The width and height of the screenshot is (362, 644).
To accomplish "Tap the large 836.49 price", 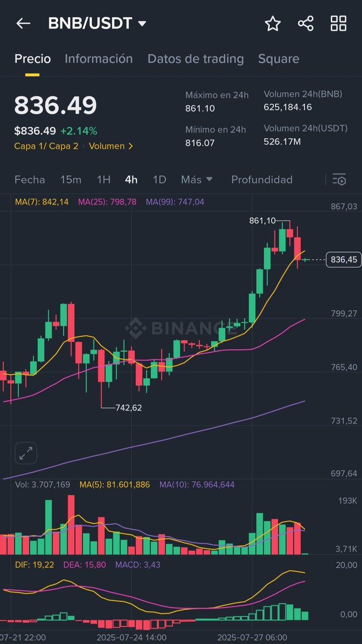I will coord(55,105).
